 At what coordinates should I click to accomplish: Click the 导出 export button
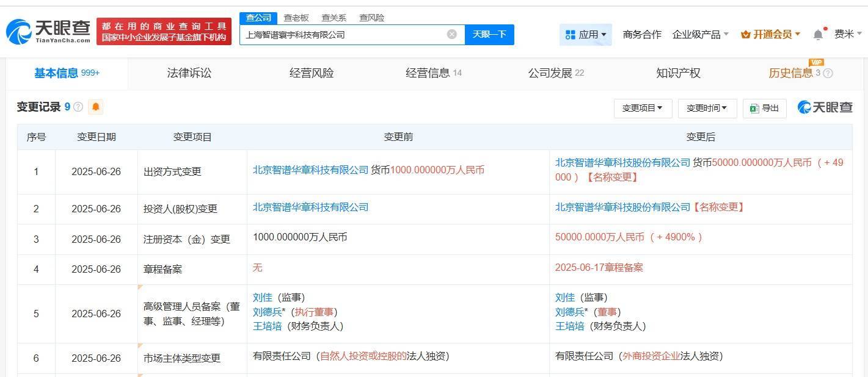pyautogui.click(x=765, y=108)
